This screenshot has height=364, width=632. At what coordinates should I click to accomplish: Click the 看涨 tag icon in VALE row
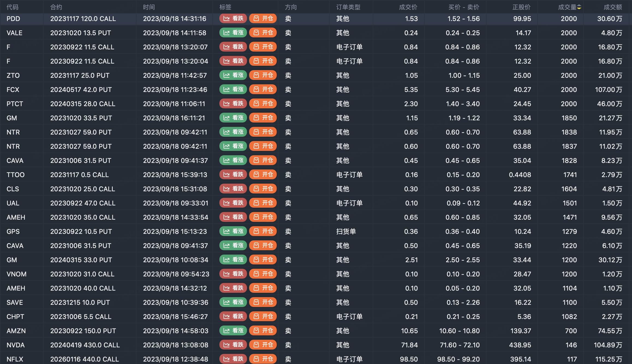[x=226, y=33]
